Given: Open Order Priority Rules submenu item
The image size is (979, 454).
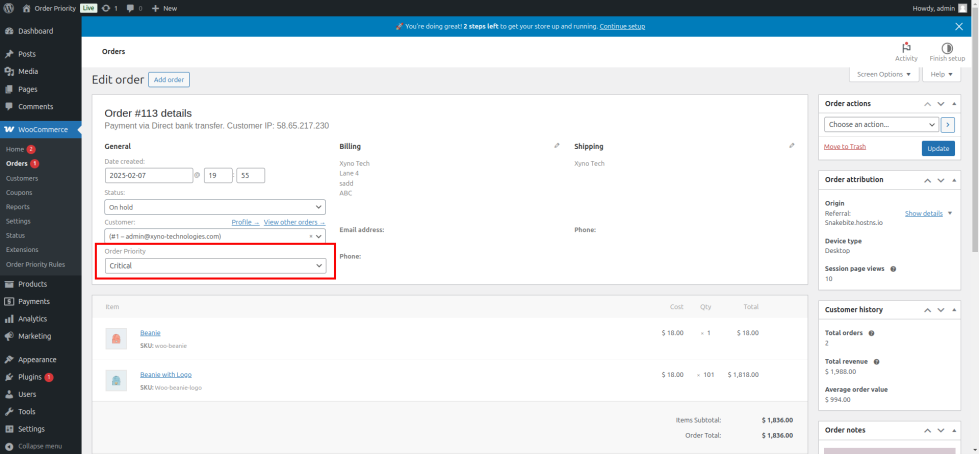Looking at the screenshot, I should [x=35, y=264].
